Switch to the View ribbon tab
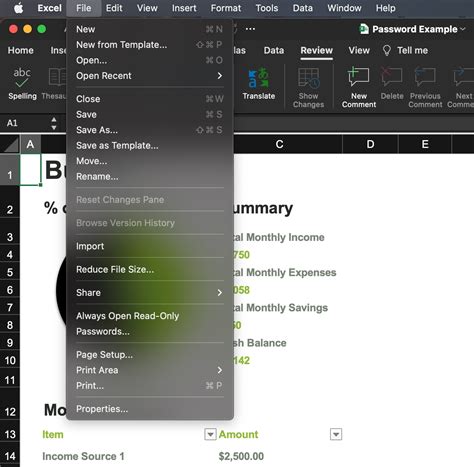This screenshot has width=474, height=467. coord(359,50)
